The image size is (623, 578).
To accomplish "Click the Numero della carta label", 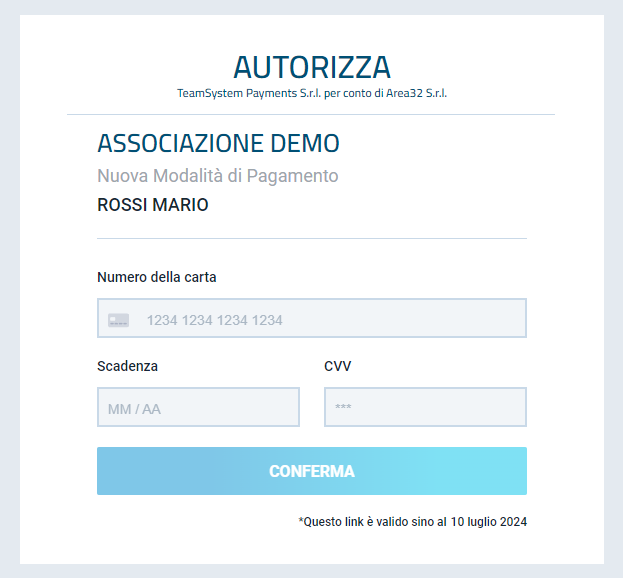I will pyautogui.click(x=157, y=277).
